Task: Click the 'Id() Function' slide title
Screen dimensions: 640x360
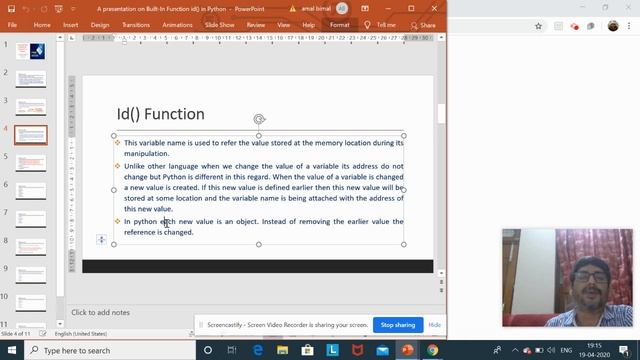Action: point(160,114)
